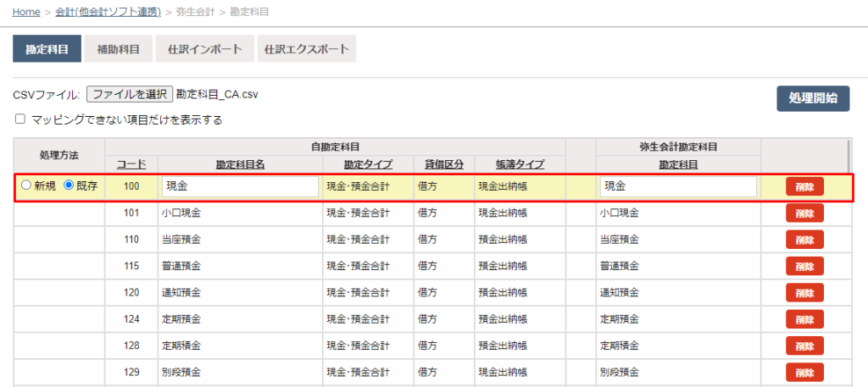Sort by 勘定タイプ column header

point(368,164)
